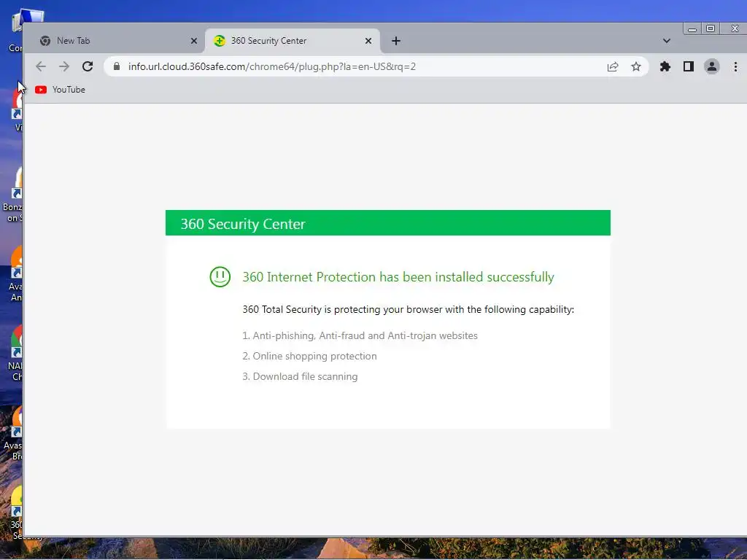Open a new tab with plus button
This screenshot has width=747, height=560.
point(396,41)
